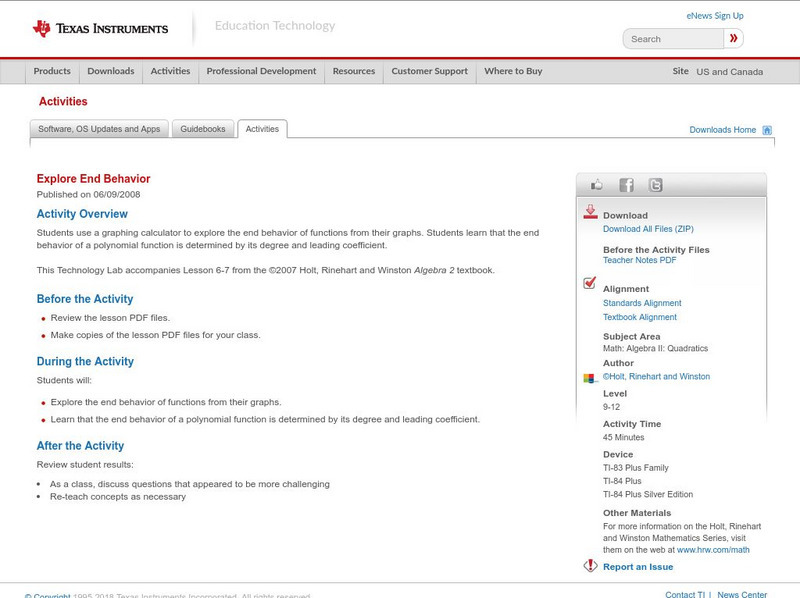Click the Report an Issue link
The height and width of the screenshot is (598, 800).
click(638, 567)
